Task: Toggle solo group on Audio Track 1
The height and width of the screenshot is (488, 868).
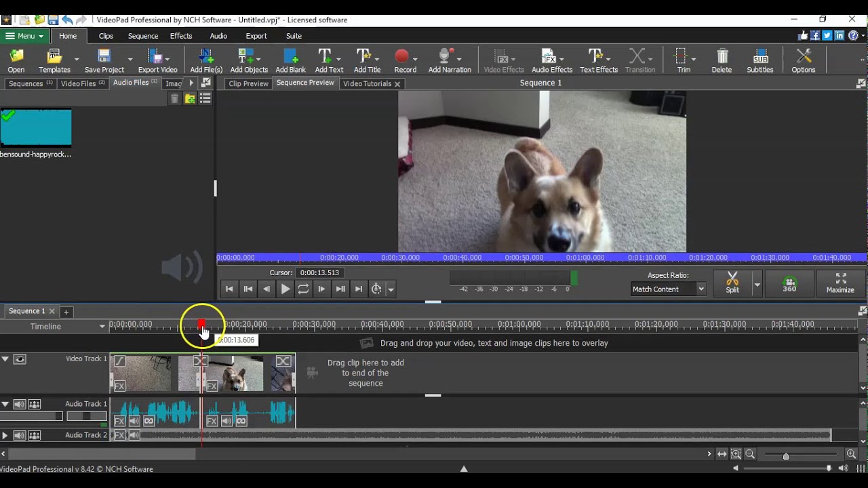Action: point(35,405)
